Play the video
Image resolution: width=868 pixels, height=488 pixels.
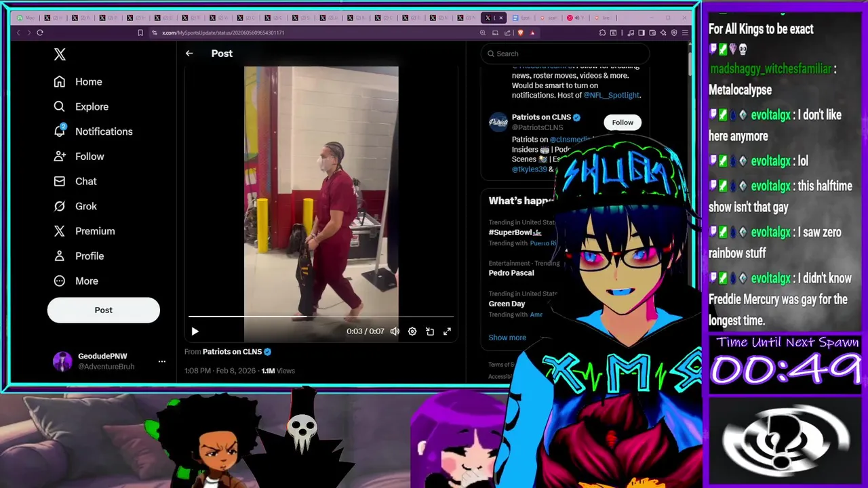pos(195,331)
